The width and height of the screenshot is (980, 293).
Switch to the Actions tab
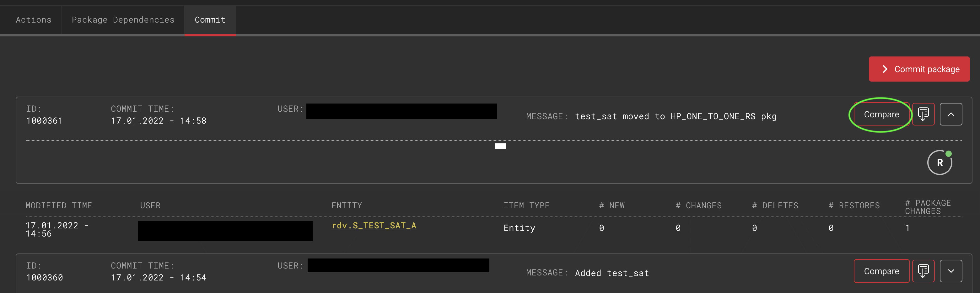click(34, 19)
